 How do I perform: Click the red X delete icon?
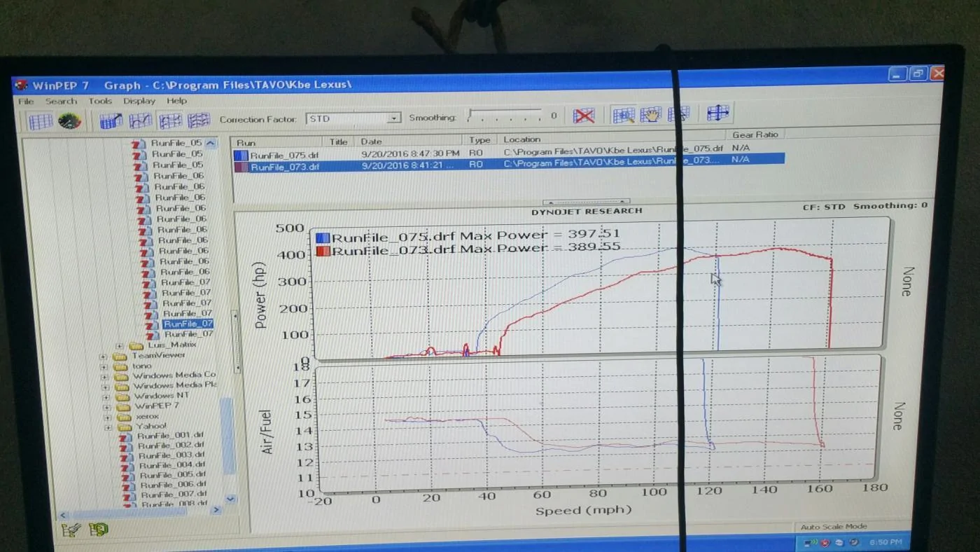[583, 116]
